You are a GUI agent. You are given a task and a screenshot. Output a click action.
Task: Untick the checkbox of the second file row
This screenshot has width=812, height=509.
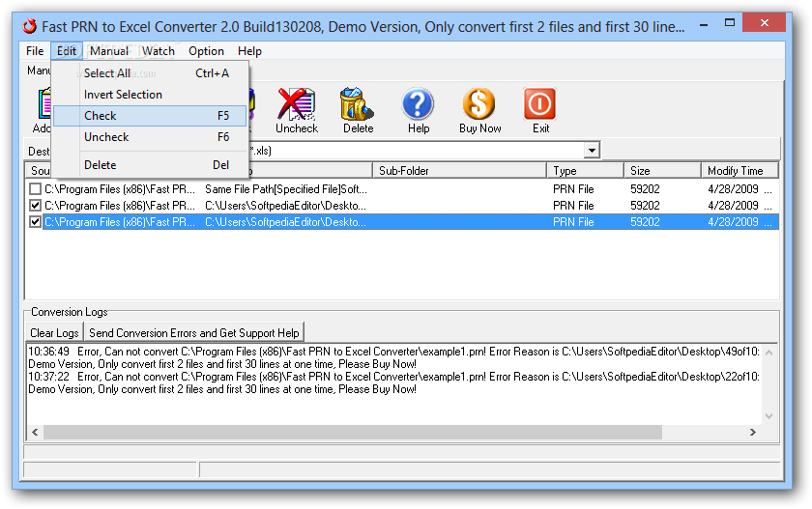(35, 206)
